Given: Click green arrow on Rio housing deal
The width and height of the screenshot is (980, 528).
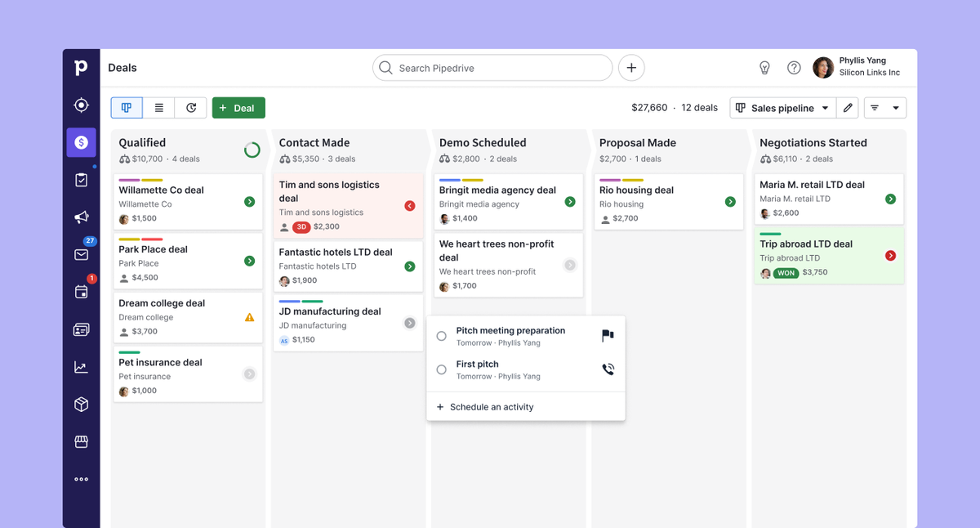Looking at the screenshot, I should [730, 201].
